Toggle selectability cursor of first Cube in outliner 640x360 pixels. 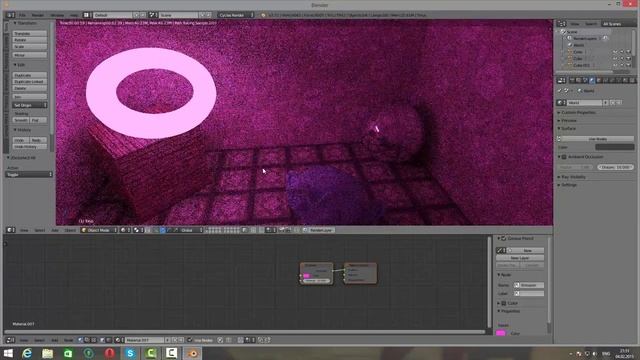(622, 52)
